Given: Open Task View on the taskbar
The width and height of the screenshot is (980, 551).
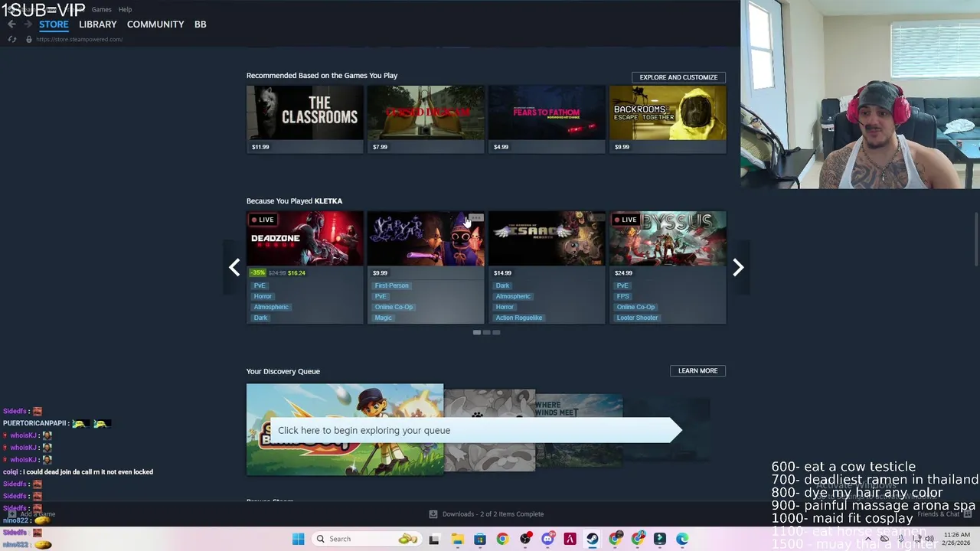Looking at the screenshot, I should tap(434, 539).
